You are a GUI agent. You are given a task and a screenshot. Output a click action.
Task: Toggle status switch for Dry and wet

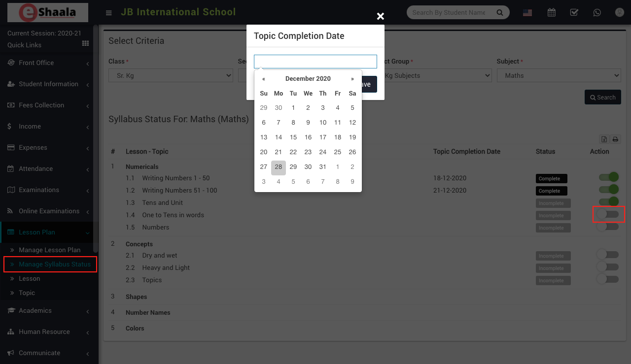point(607,255)
